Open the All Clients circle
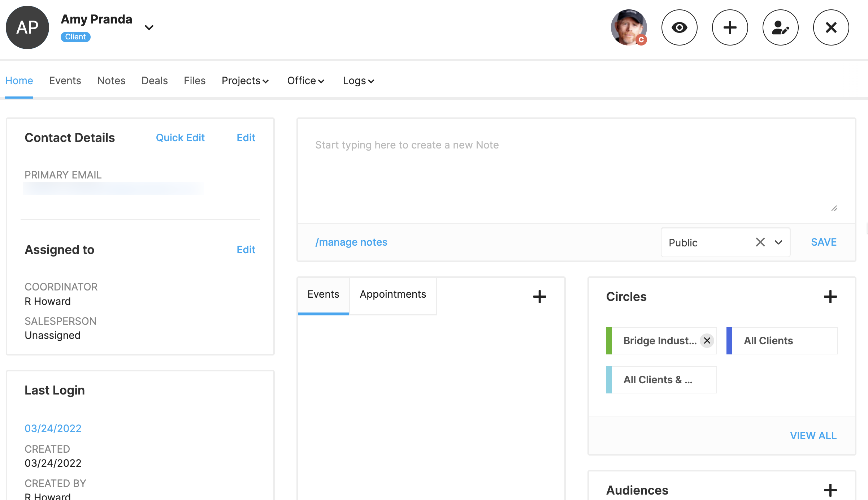 coord(782,341)
